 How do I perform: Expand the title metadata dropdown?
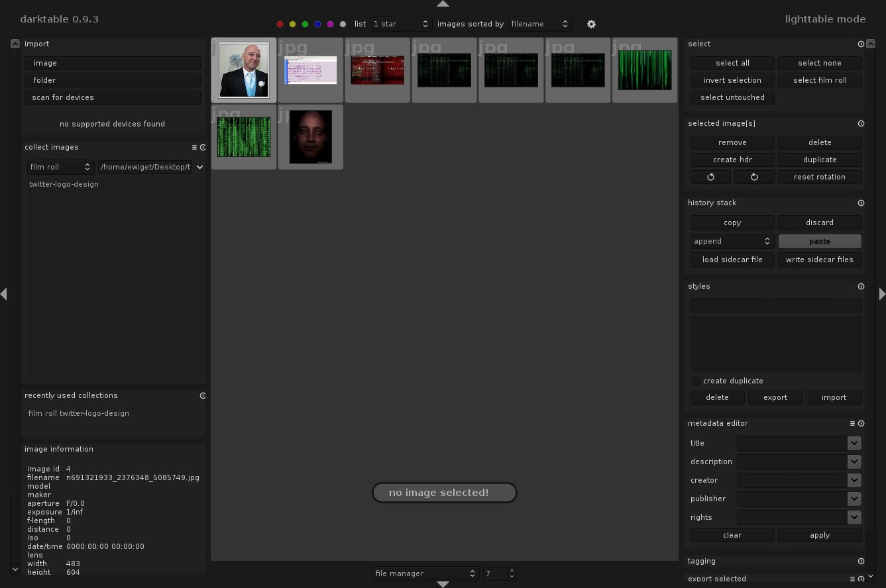coord(854,443)
